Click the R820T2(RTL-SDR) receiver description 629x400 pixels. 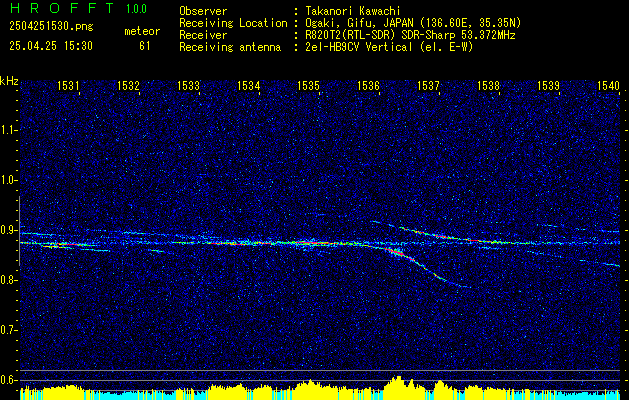[410, 35]
